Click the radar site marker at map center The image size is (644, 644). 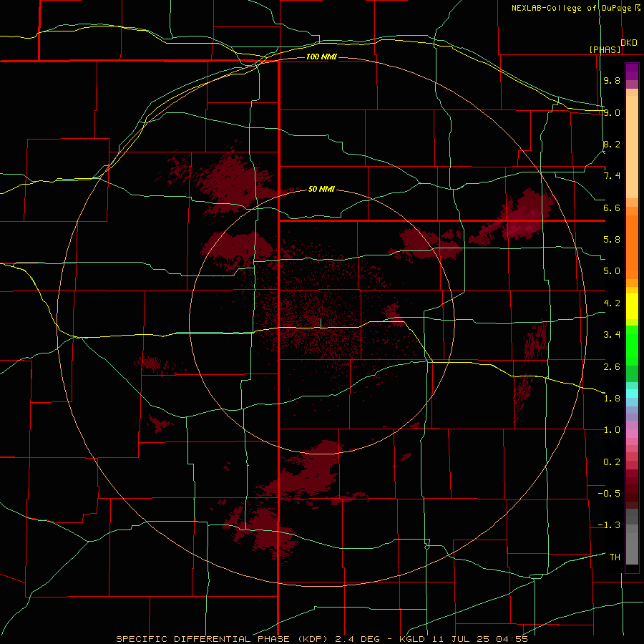pyautogui.click(x=321, y=324)
